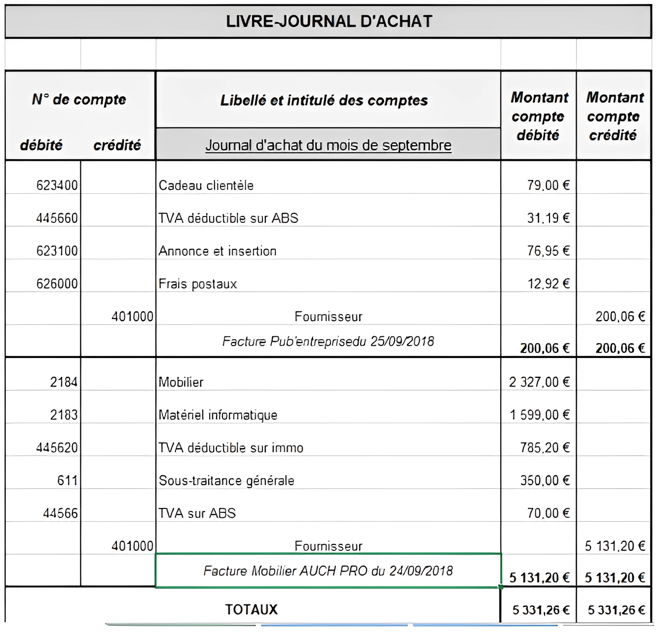The width and height of the screenshot is (663, 644).
Task: Select the debit total 5 331,26 € cell
Action: [539, 609]
